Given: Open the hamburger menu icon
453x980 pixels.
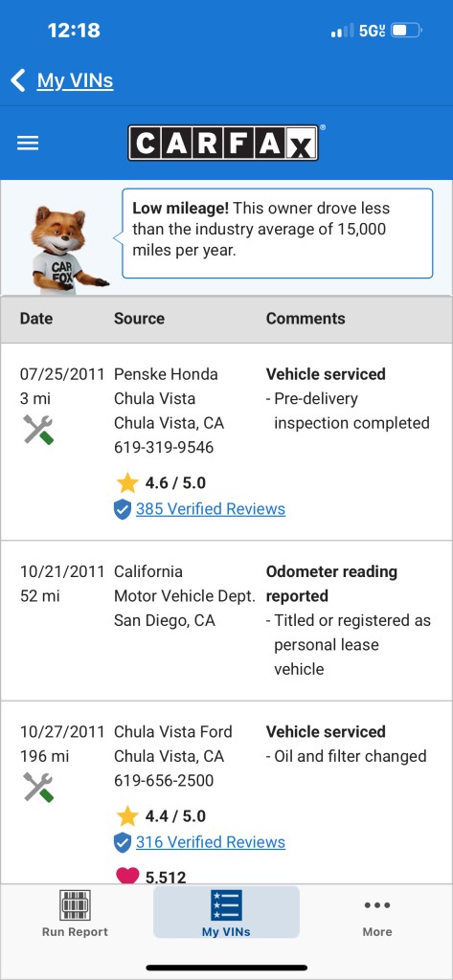Looking at the screenshot, I should coord(28,144).
